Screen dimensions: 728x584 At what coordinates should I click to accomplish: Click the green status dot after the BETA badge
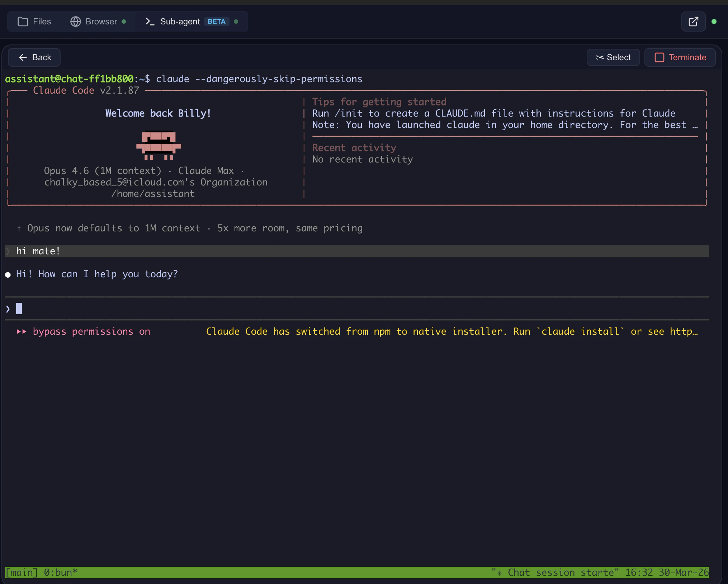(x=236, y=22)
